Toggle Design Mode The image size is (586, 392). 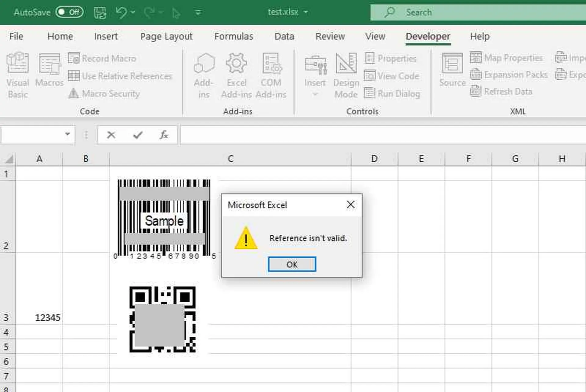click(x=346, y=75)
